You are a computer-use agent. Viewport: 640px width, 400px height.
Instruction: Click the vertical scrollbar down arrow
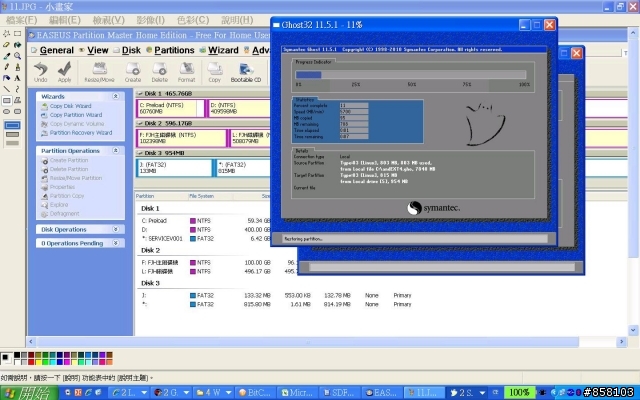point(633,330)
